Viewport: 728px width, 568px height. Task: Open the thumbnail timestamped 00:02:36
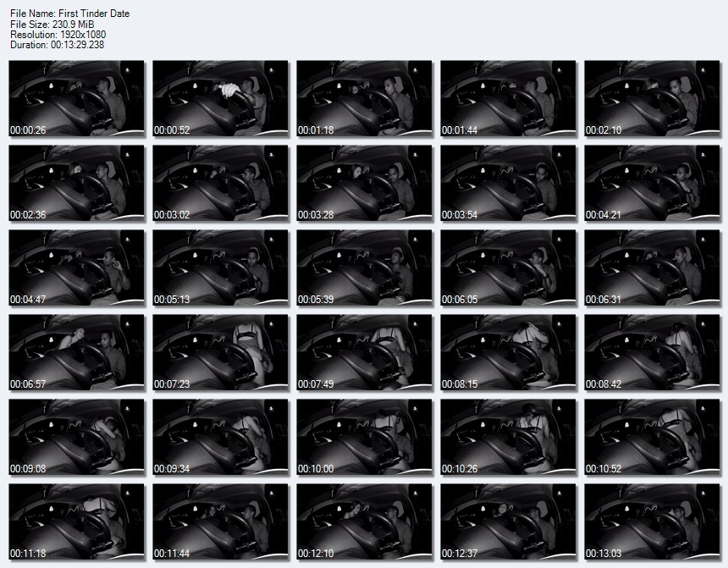click(76, 183)
